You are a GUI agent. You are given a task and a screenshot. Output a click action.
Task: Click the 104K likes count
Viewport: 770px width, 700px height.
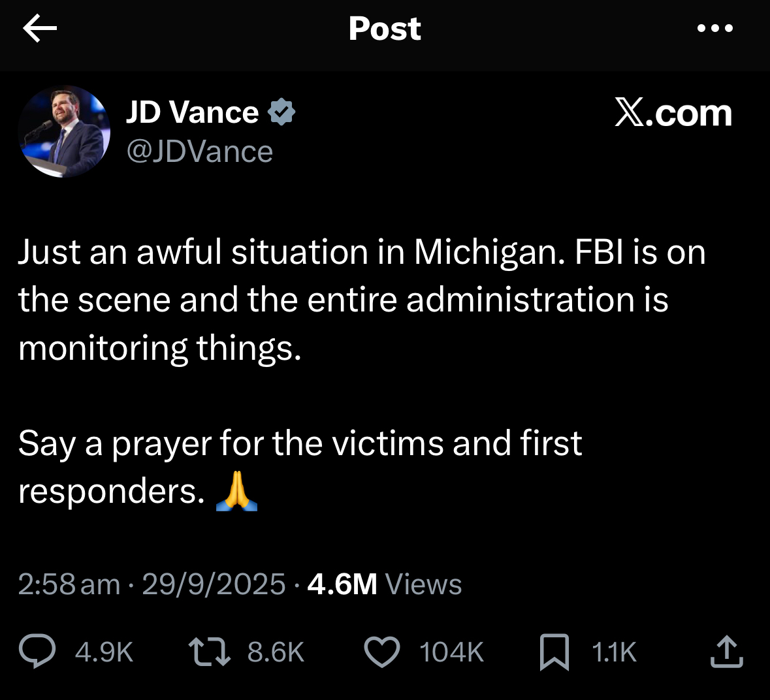[x=451, y=652]
